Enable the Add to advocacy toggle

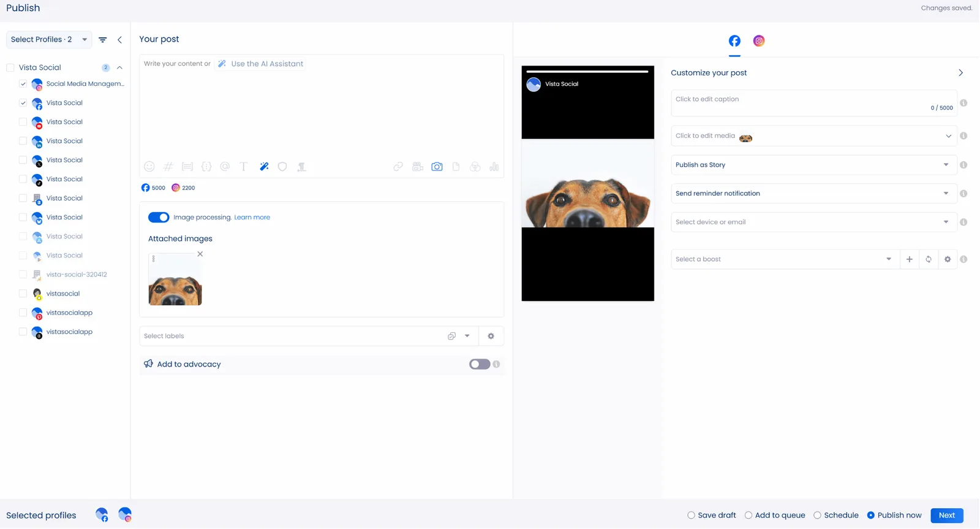click(x=480, y=364)
